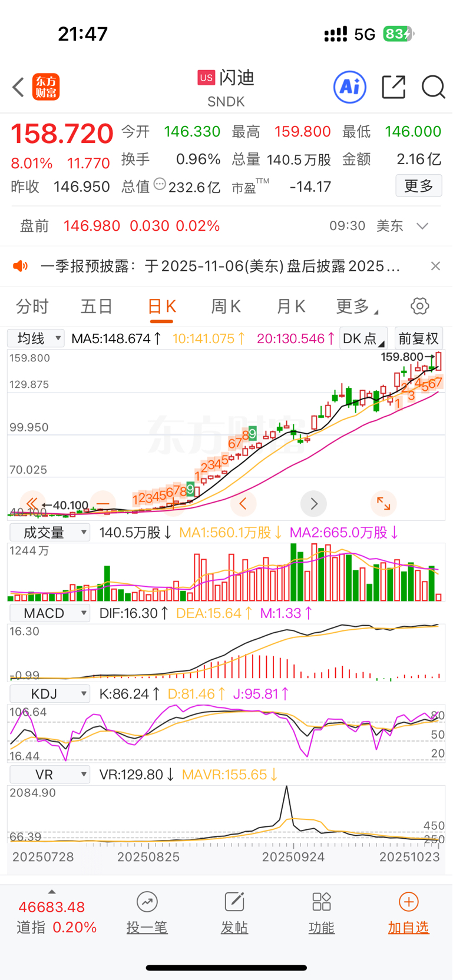Expand the 美东 pre-market chevron

coord(422,226)
